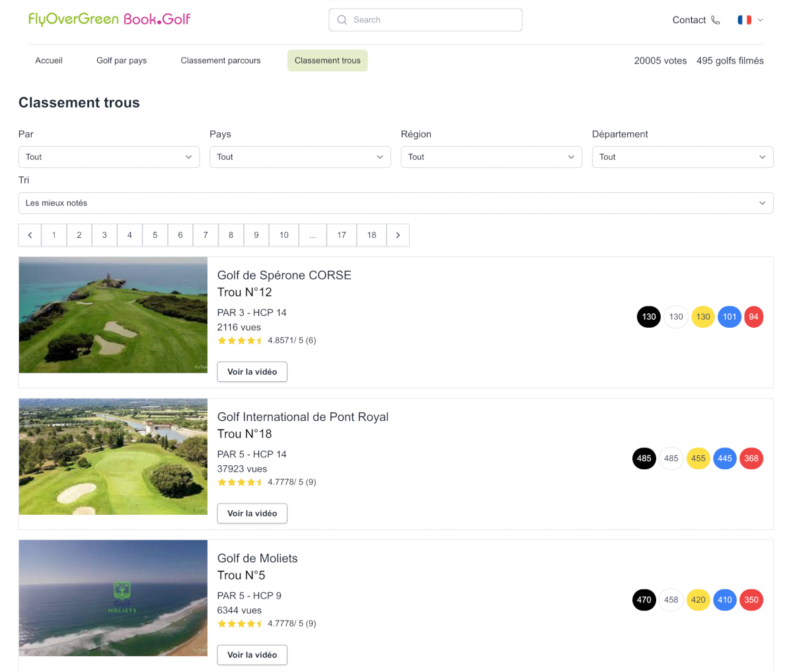Click star rating 4.8571 for Spérone

coord(241,341)
